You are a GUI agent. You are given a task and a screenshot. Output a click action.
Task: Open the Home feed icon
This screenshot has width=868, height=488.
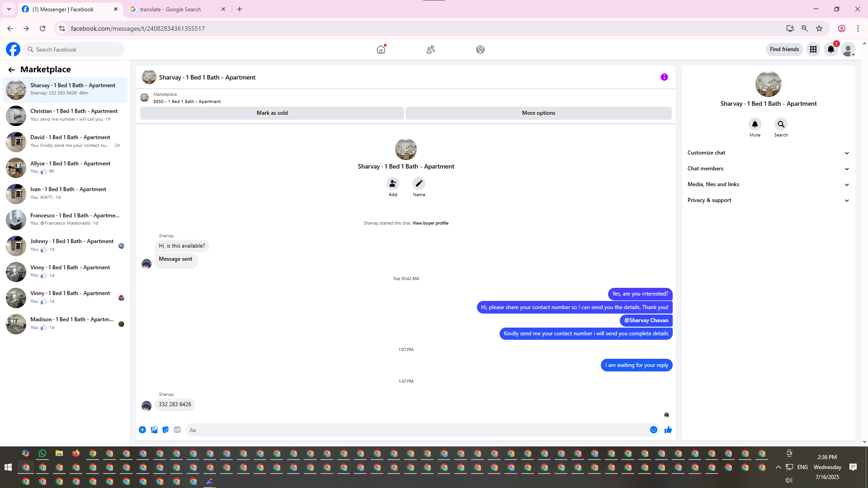(x=381, y=49)
